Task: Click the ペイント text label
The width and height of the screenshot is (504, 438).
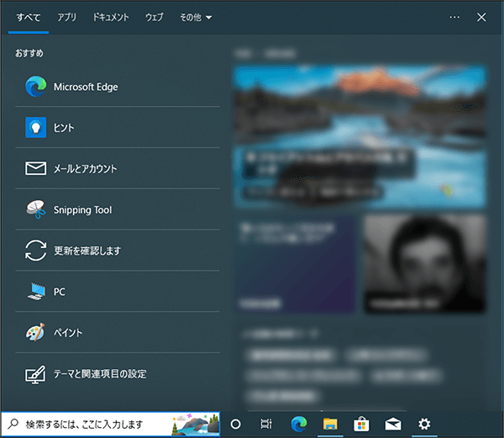Action: (68, 333)
